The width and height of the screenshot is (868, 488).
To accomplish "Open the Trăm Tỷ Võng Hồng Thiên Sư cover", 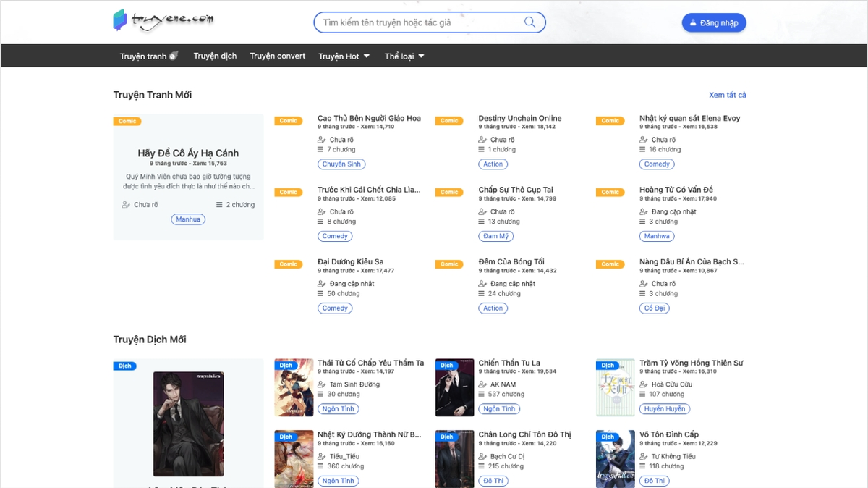I will pos(616,387).
